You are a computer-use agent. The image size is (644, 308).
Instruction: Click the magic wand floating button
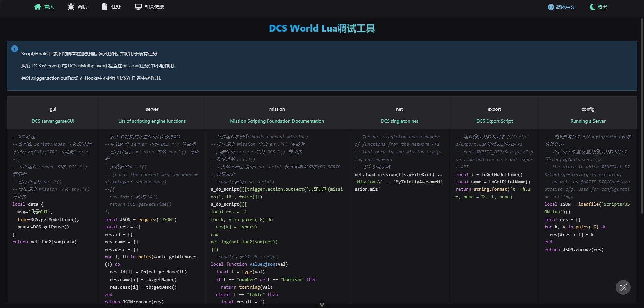point(623,287)
